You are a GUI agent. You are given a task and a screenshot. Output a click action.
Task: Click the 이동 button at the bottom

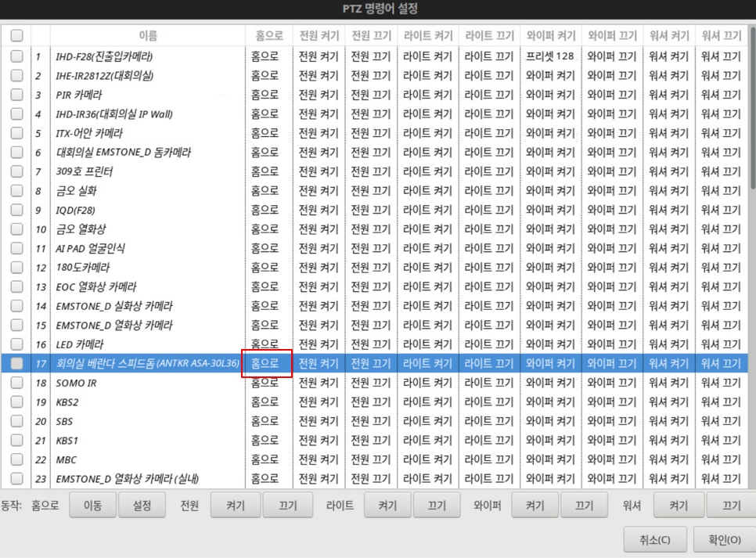point(92,506)
